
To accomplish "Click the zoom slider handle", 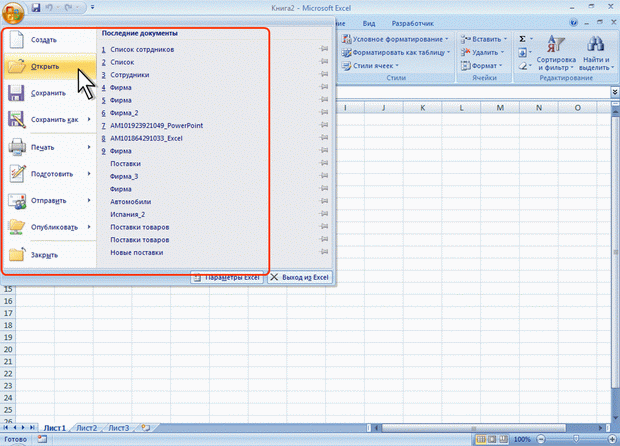I will [x=576, y=439].
